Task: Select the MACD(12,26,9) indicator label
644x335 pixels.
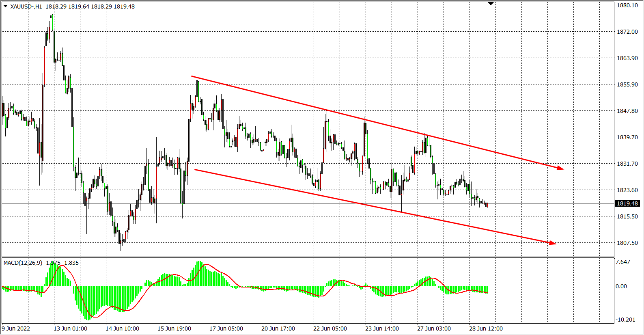Action: (x=23, y=263)
